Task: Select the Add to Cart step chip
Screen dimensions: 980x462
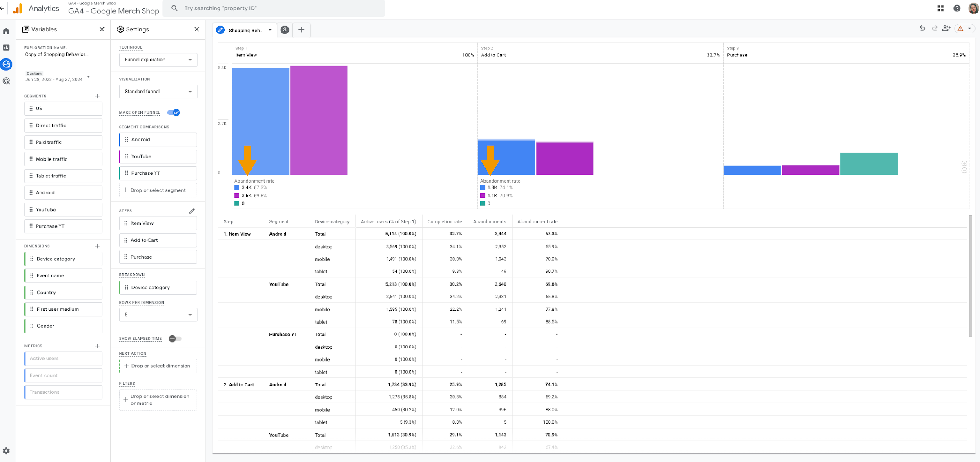Action: (x=158, y=240)
